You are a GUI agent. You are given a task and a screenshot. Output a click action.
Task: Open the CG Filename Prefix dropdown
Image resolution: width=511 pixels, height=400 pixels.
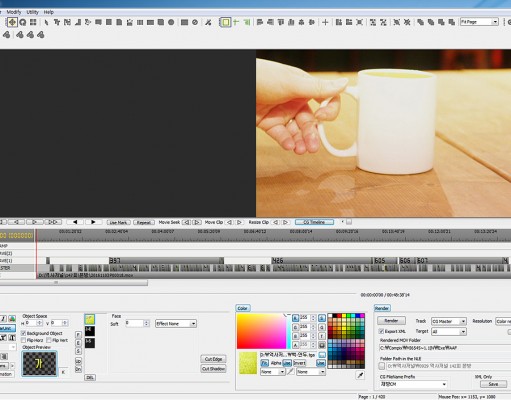click(413, 384)
